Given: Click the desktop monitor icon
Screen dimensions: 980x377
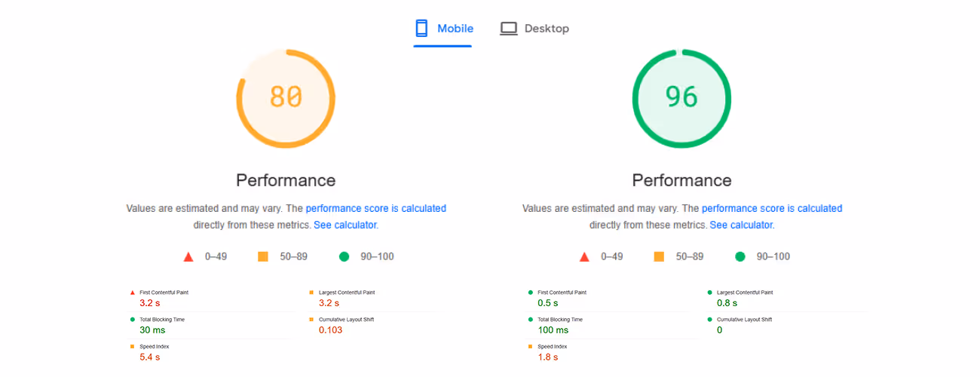Looking at the screenshot, I should click(509, 29).
